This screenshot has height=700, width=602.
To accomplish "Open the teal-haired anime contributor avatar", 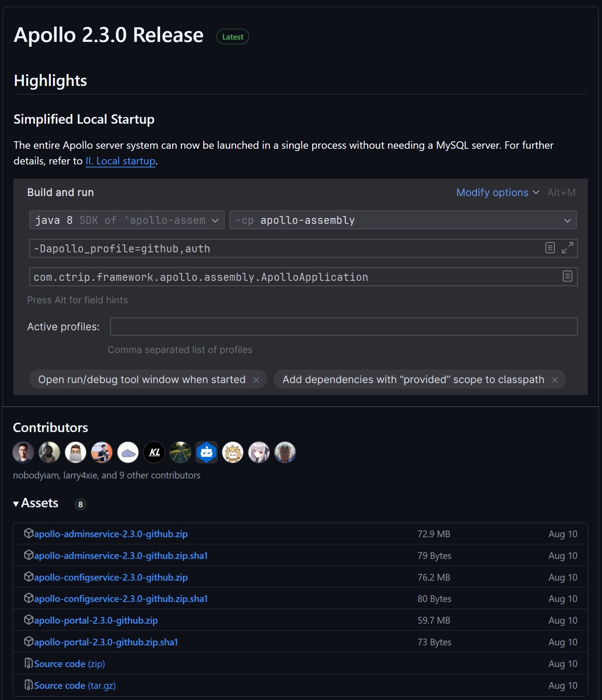I will [285, 452].
